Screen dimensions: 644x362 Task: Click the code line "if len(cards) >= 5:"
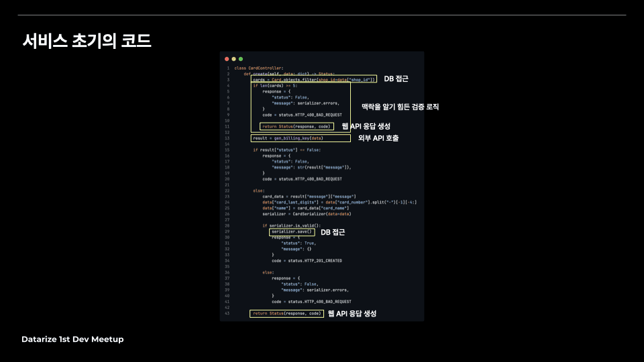point(275,86)
